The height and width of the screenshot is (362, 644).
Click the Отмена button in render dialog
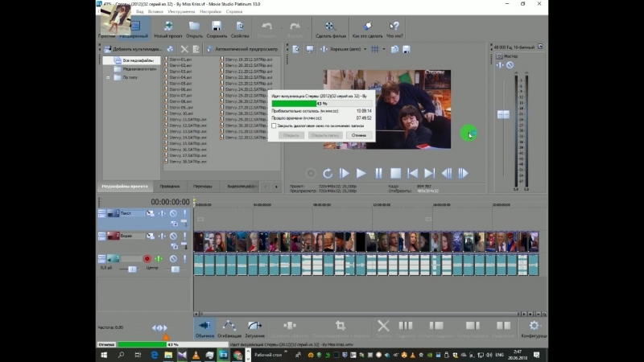(358, 135)
